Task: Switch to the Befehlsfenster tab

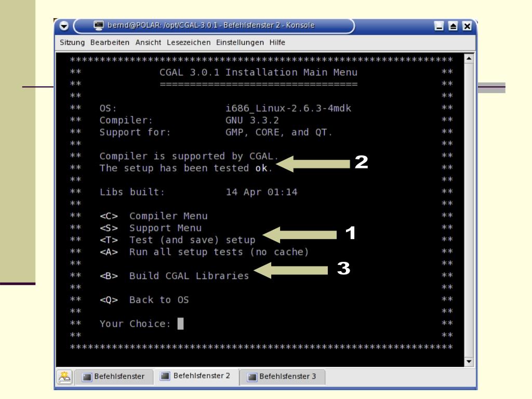Action: point(114,377)
